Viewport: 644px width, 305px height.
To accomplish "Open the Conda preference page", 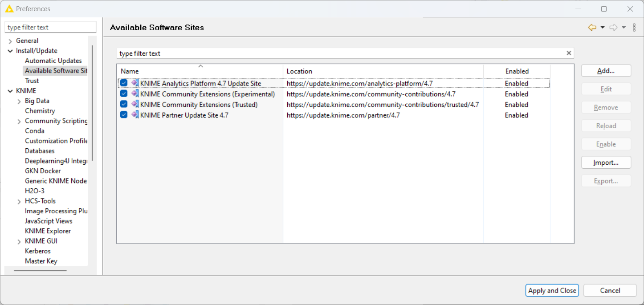I will [x=35, y=131].
